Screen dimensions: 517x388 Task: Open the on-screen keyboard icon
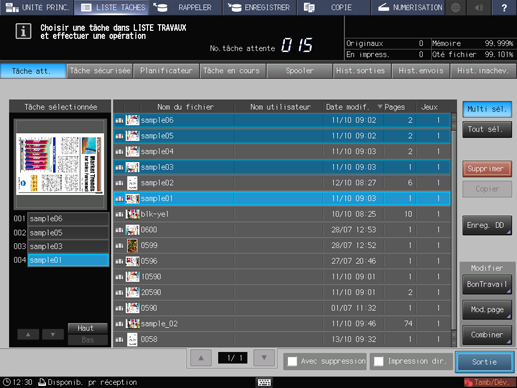click(x=264, y=382)
